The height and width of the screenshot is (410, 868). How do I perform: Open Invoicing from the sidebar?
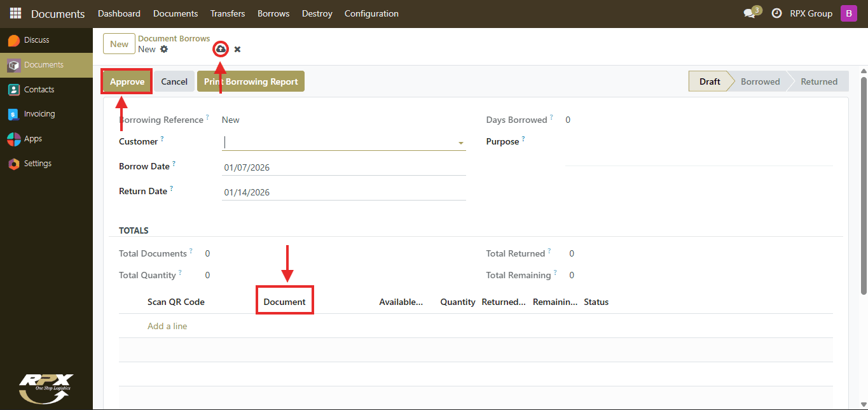pyautogui.click(x=46, y=114)
